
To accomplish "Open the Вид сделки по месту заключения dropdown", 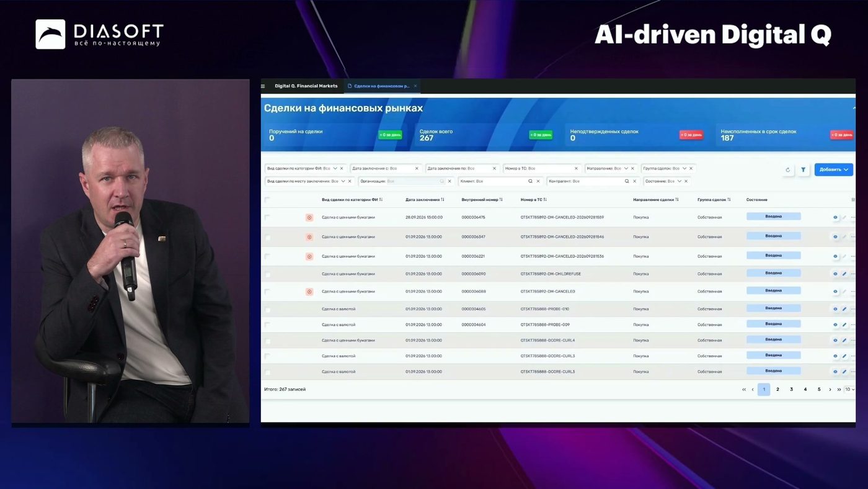I will click(x=343, y=181).
